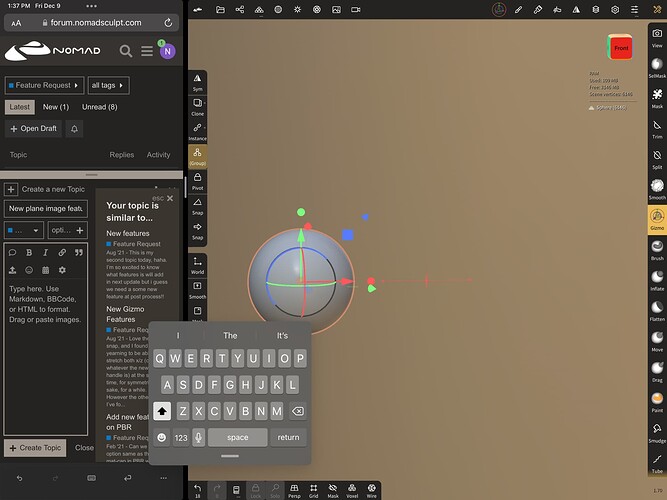667x500 pixels.
Task: Open the Mask tool in right toolbar
Action: pyautogui.click(x=657, y=98)
